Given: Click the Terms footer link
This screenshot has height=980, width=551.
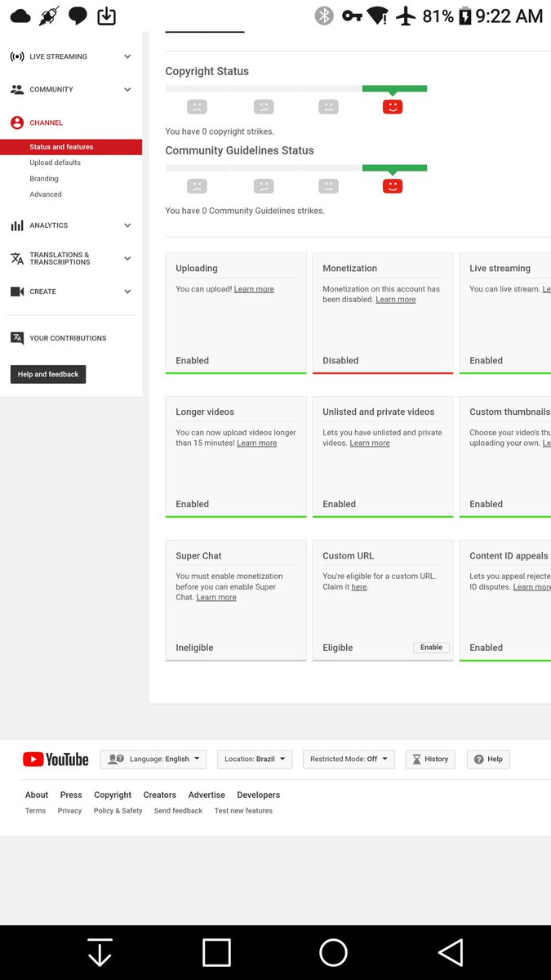Looking at the screenshot, I should tap(35, 811).
